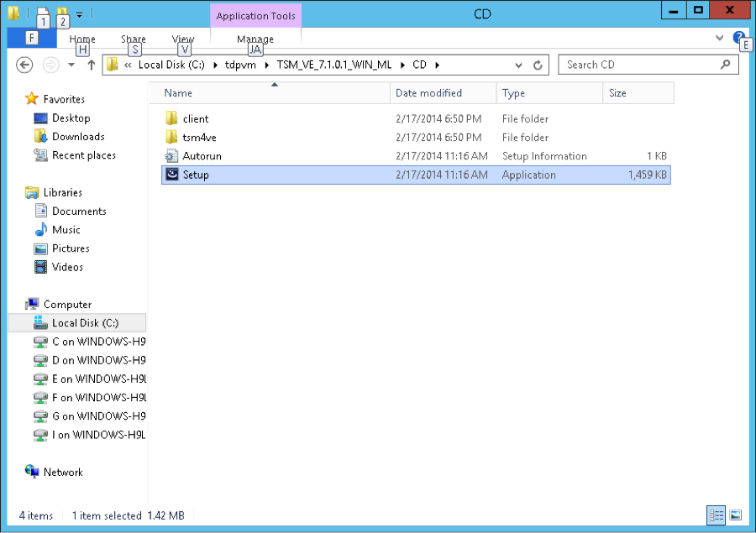
Task: Open the recent locations dropdown arrow
Action: [x=71, y=65]
